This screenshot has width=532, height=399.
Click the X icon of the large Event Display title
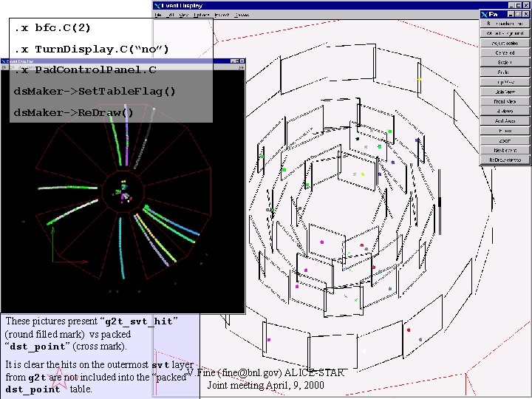(x=157, y=5)
